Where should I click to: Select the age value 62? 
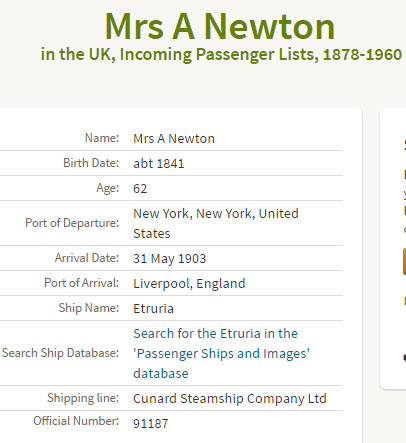pyautogui.click(x=140, y=188)
